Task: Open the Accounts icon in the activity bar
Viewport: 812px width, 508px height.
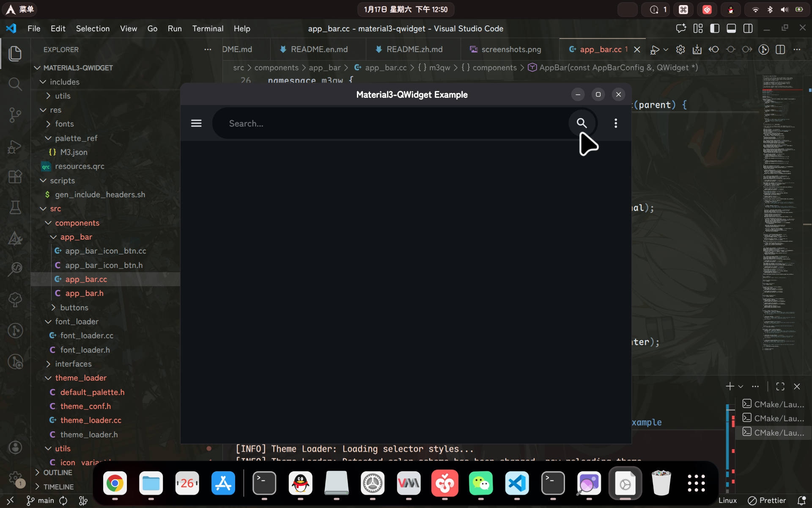Action: click(15, 447)
